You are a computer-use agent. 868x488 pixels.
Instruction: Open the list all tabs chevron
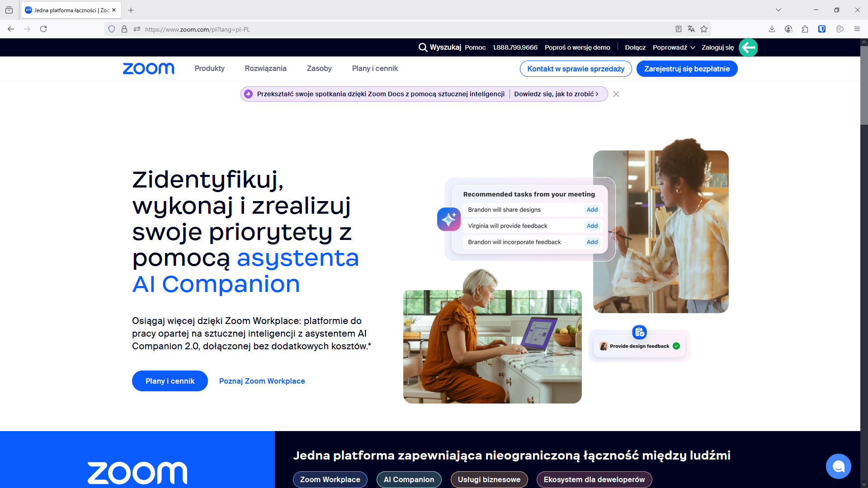tap(778, 10)
